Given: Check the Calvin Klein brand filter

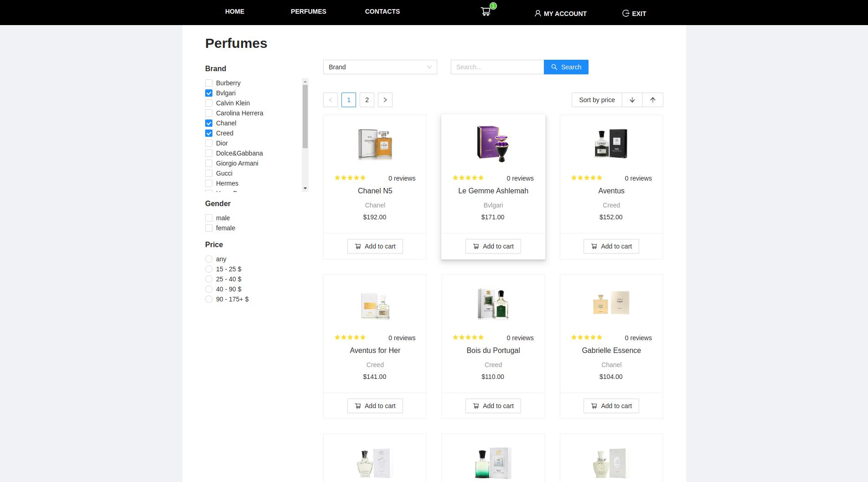Looking at the screenshot, I should pos(209,103).
